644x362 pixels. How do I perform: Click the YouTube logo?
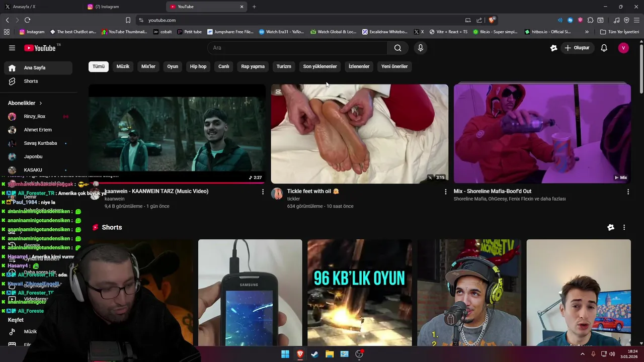pos(40,48)
